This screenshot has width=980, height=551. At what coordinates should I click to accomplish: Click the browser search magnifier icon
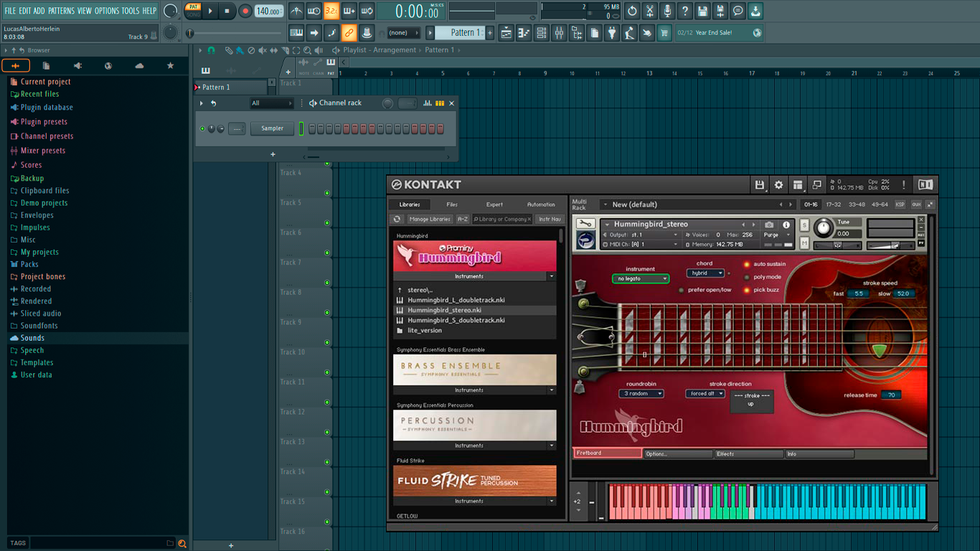click(x=182, y=544)
